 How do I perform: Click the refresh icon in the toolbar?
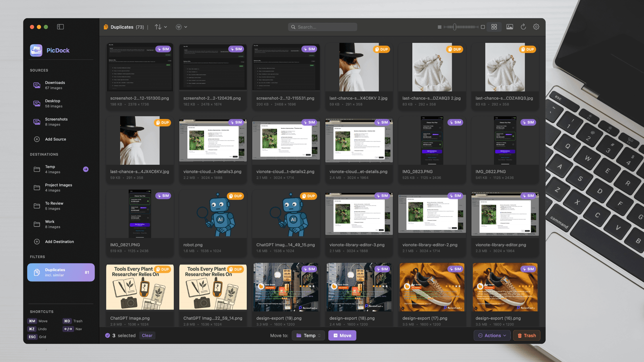point(523,27)
